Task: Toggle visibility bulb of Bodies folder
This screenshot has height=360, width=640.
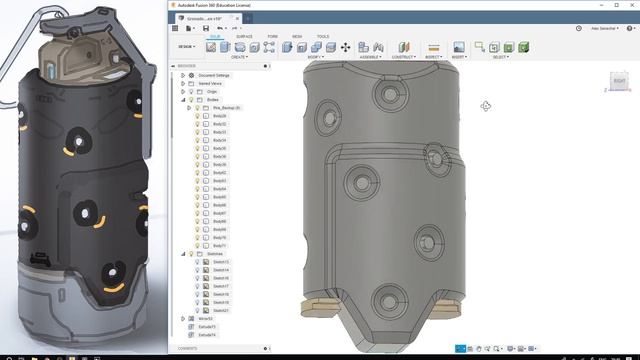Action: point(191,100)
